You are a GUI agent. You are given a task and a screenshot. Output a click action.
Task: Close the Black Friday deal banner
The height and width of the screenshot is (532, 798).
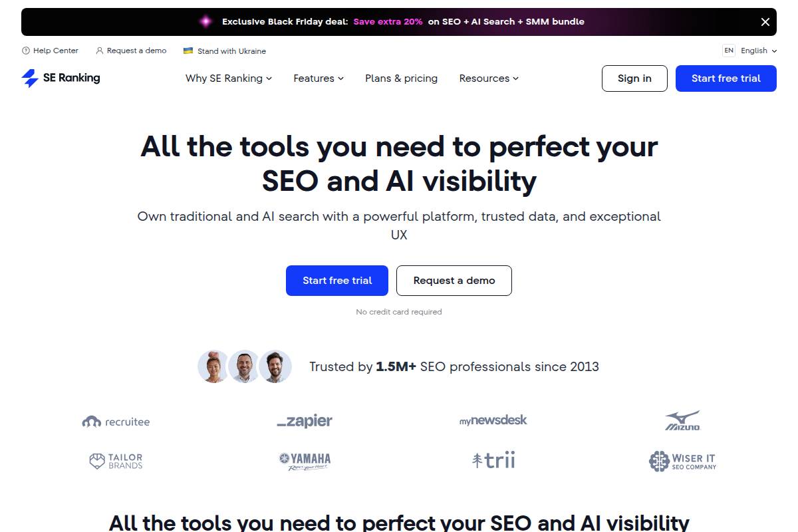[765, 22]
